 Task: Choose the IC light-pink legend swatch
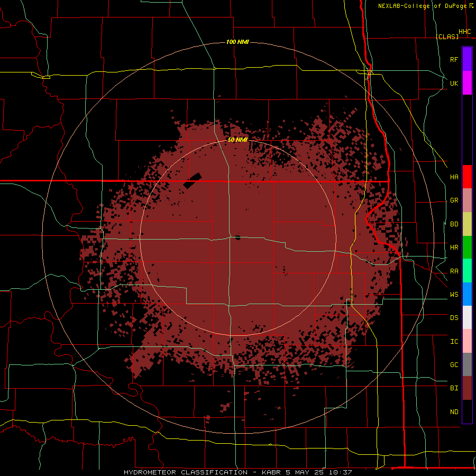(467, 341)
